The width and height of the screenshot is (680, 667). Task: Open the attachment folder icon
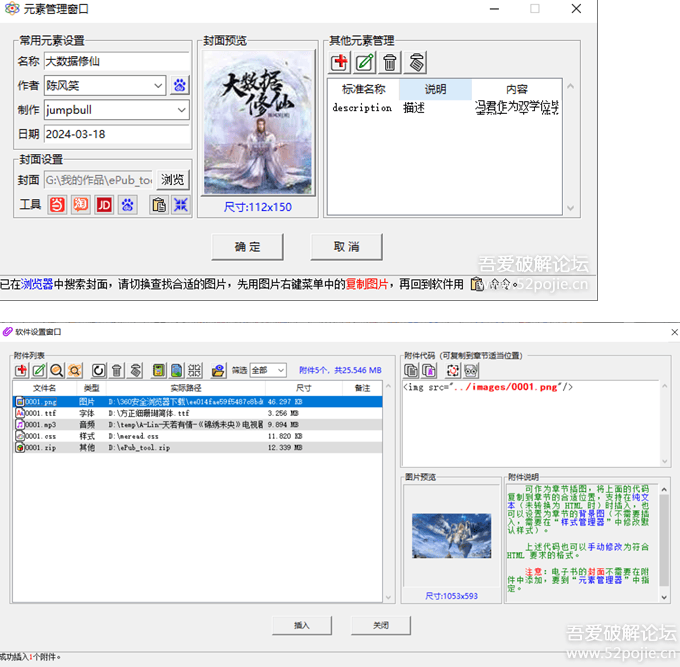click(218, 370)
